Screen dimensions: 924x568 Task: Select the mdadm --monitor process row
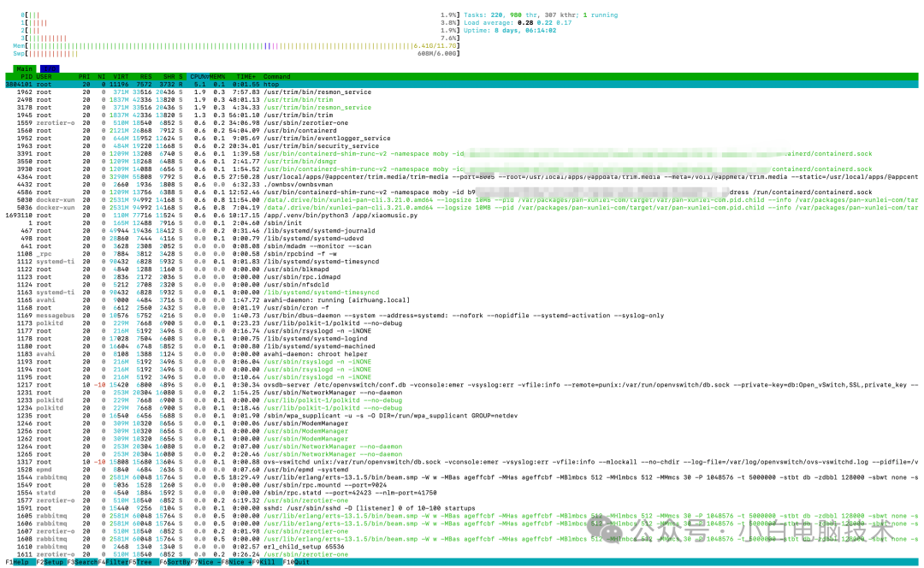pyautogui.click(x=462, y=246)
